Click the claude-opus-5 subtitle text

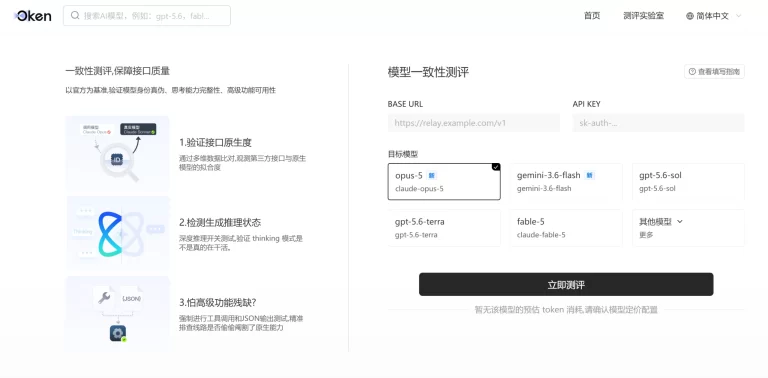click(419, 189)
